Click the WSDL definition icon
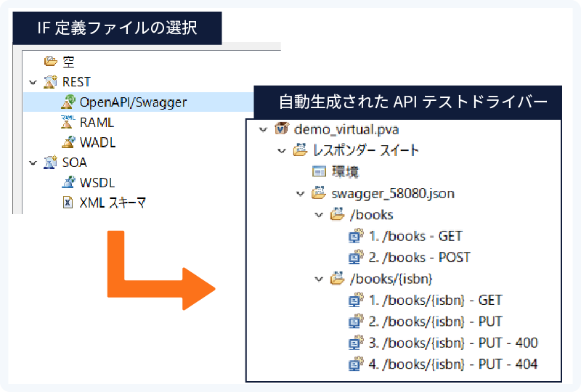Viewport: 581px width, 392px height. pos(68,183)
